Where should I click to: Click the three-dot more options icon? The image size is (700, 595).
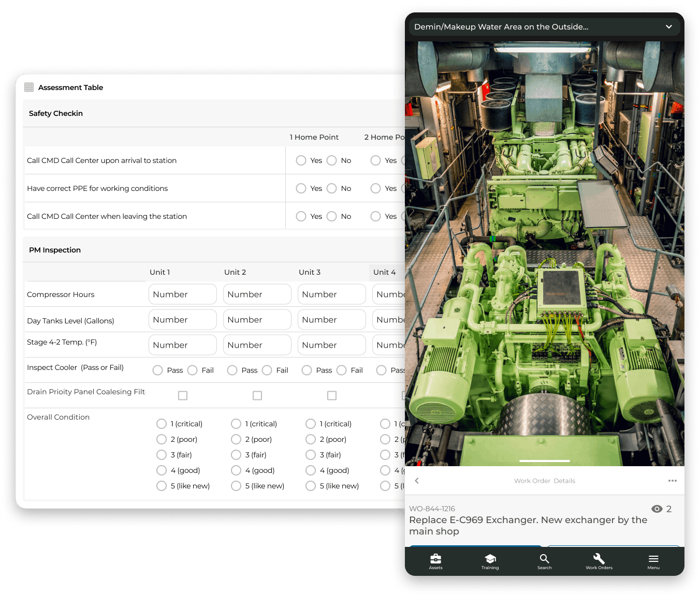(x=672, y=481)
